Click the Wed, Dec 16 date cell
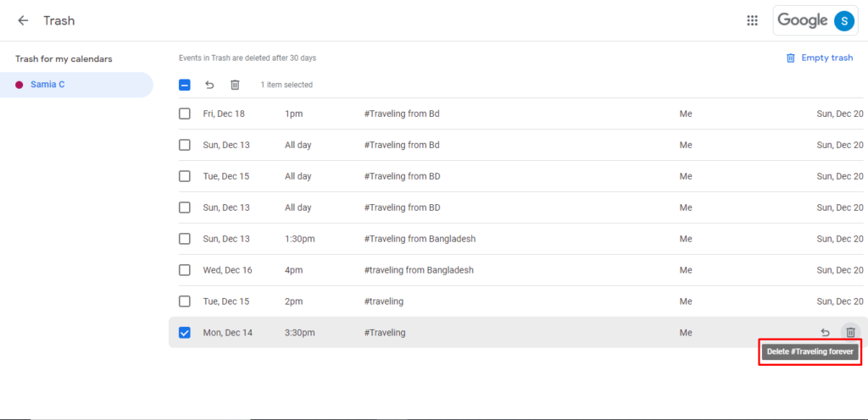The height and width of the screenshot is (420, 868). [x=227, y=270]
